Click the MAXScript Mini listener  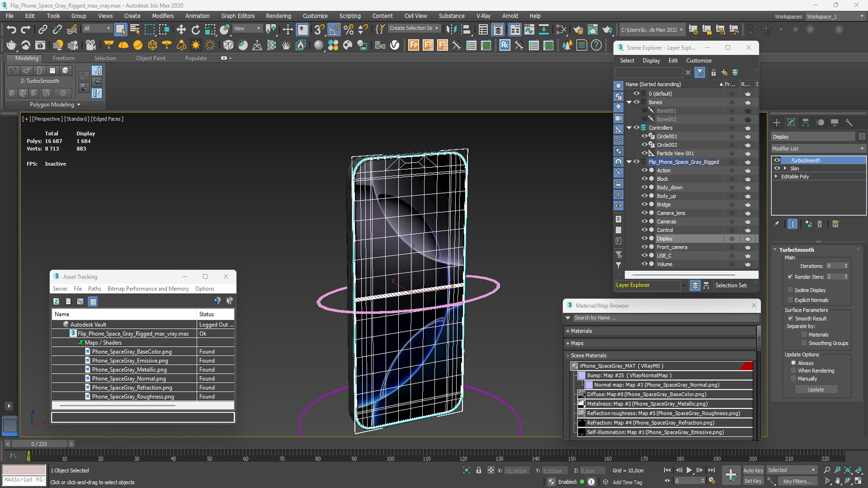tap(24, 480)
